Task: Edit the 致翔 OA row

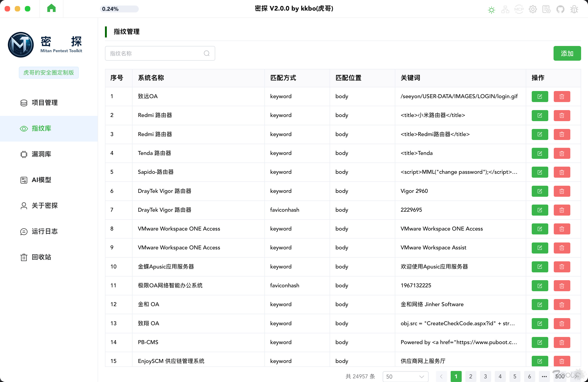Action: [540, 323]
